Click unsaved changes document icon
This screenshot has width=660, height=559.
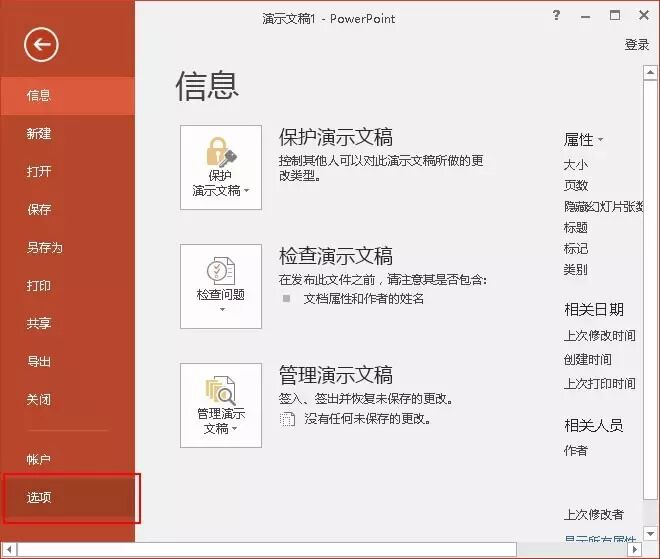point(287,419)
